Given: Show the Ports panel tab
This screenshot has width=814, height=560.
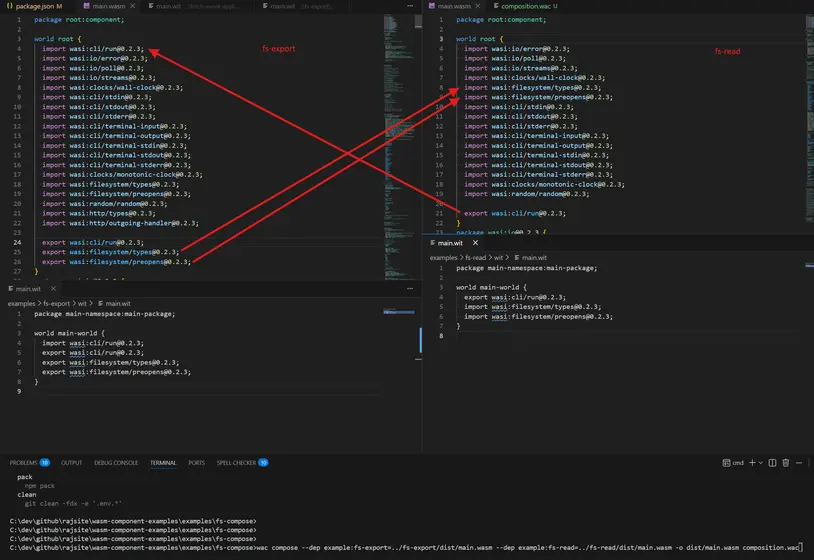Looking at the screenshot, I should (196, 463).
